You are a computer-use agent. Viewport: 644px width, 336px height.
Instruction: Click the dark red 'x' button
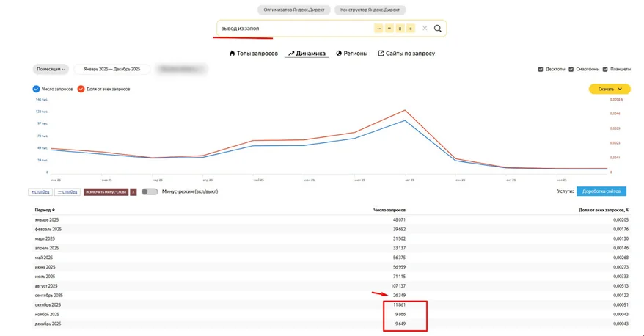[x=133, y=191]
